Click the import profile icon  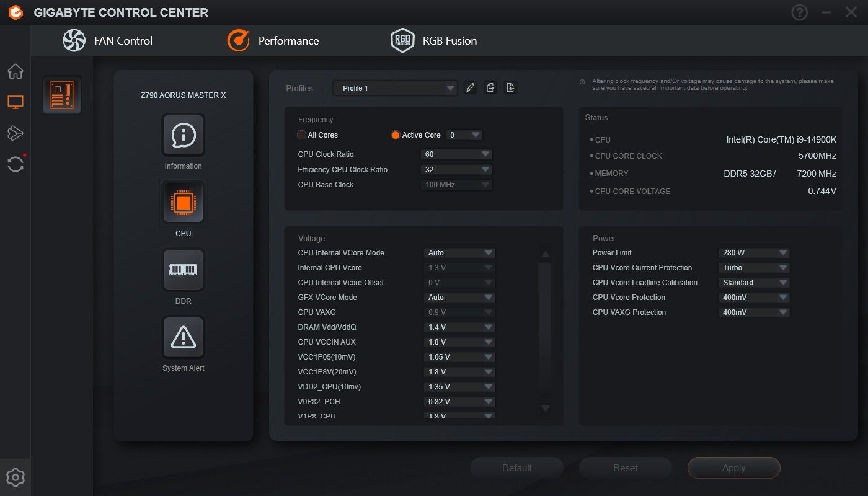pos(510,88)
